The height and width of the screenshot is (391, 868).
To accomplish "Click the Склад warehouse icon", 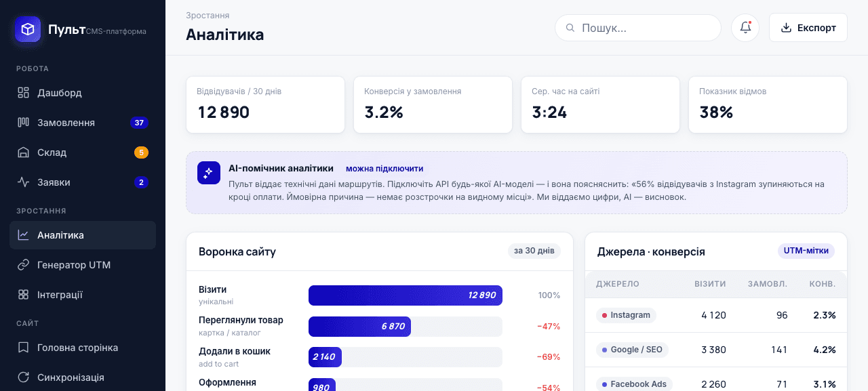I will tap(23, 152).
